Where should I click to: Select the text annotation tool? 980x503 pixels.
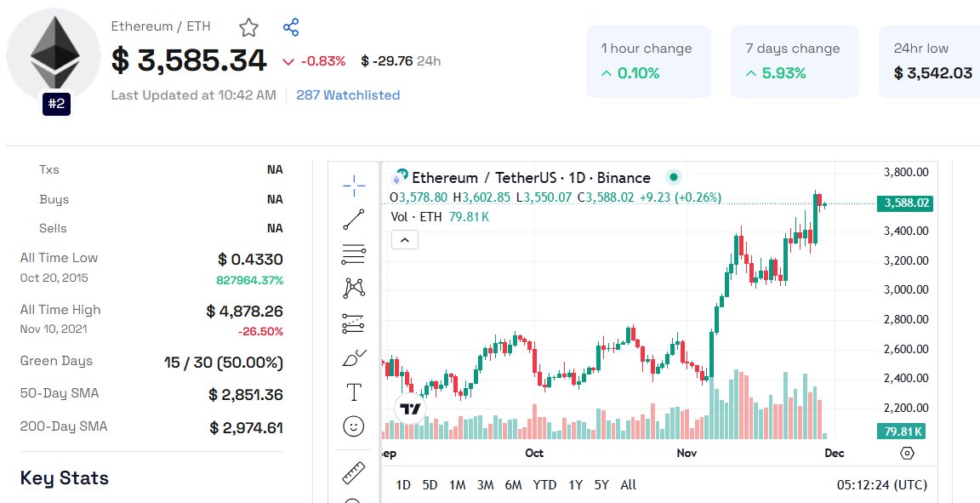[x=354, y=392]
